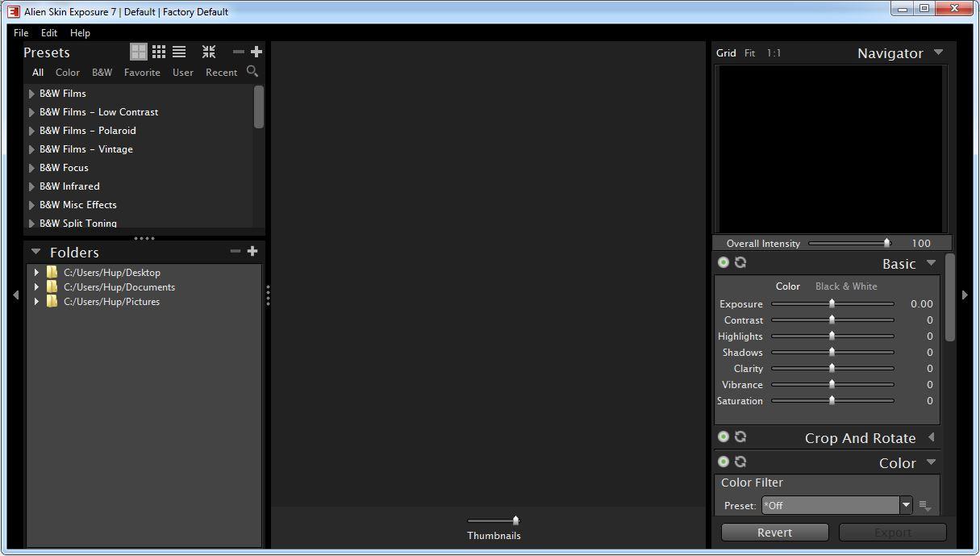Click the Thumbnails size slider handle

point(515,520)
